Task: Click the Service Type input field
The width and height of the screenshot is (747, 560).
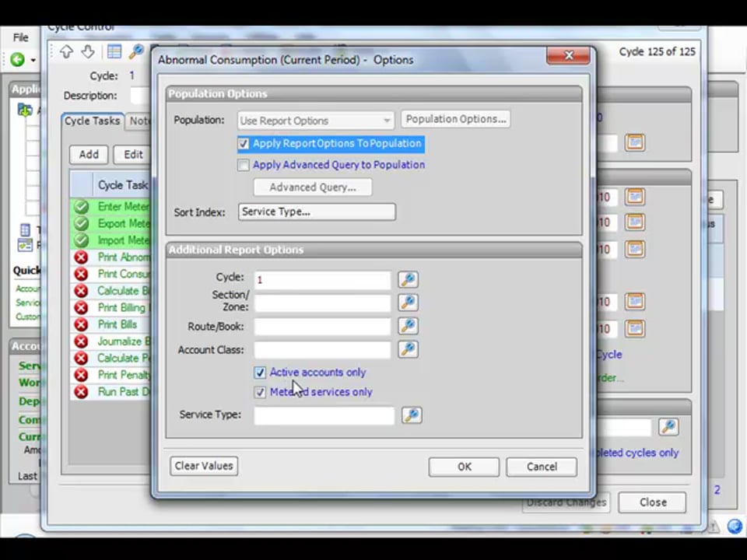Action: pos(324,415)
